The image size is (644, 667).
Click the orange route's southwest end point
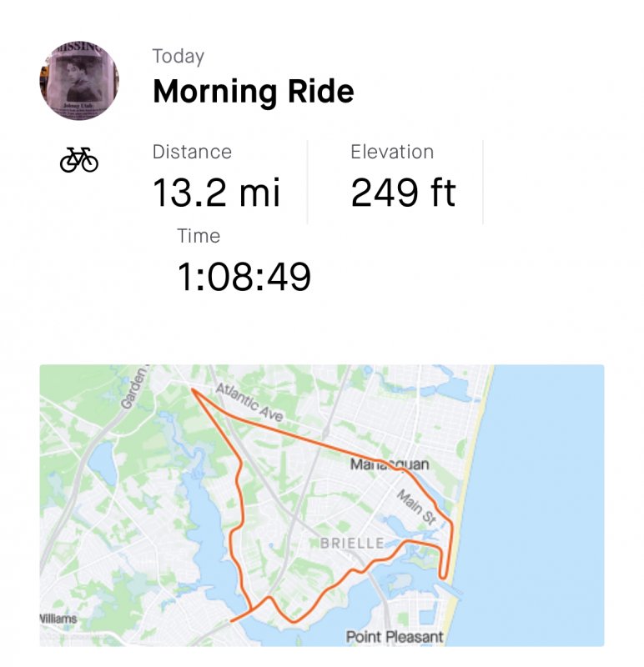[231, 620]
